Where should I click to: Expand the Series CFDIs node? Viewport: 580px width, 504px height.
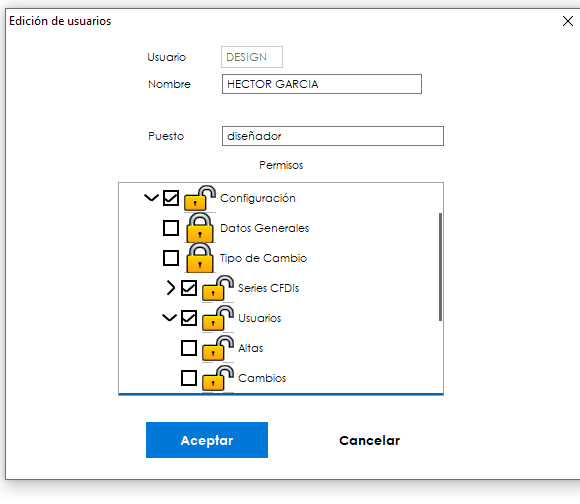(170, 288)
